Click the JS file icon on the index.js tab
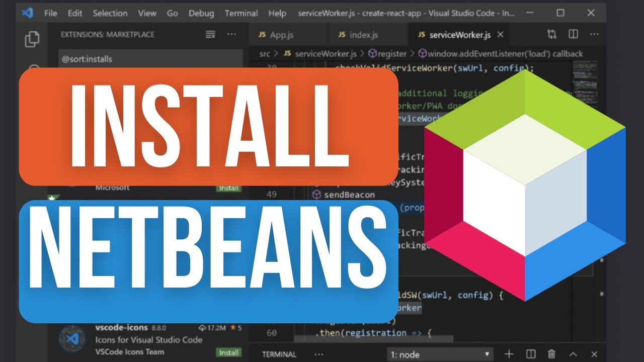Viewport: 644px width, 362px height. [342, 35]
